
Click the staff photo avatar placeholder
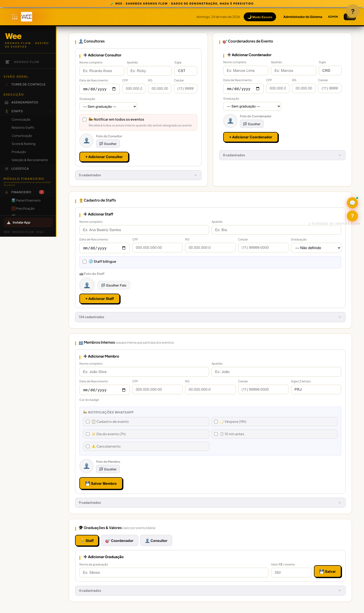pyautogui.click(x=87, y=285)
